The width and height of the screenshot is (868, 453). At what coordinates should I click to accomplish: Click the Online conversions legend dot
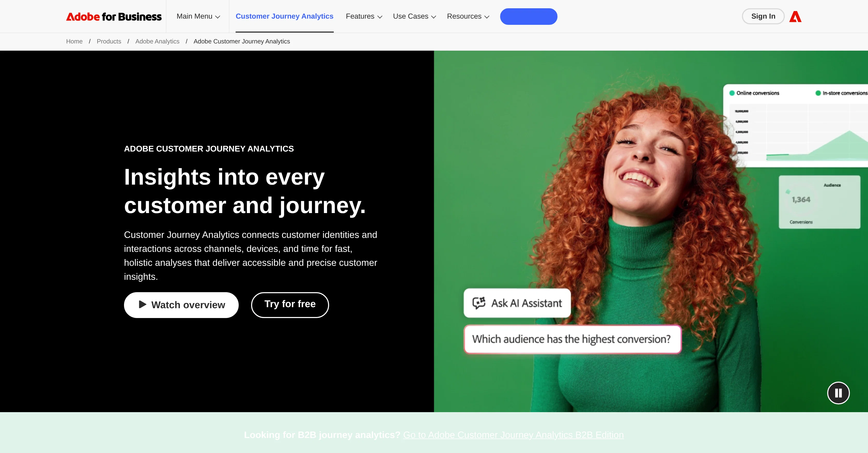(x=732, y=93)
